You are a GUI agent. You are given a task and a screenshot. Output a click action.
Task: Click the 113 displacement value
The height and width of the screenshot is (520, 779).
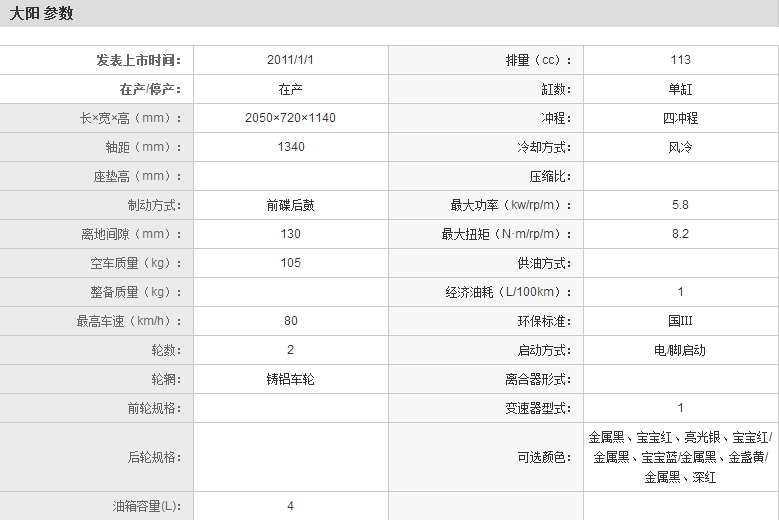[680, 60]
